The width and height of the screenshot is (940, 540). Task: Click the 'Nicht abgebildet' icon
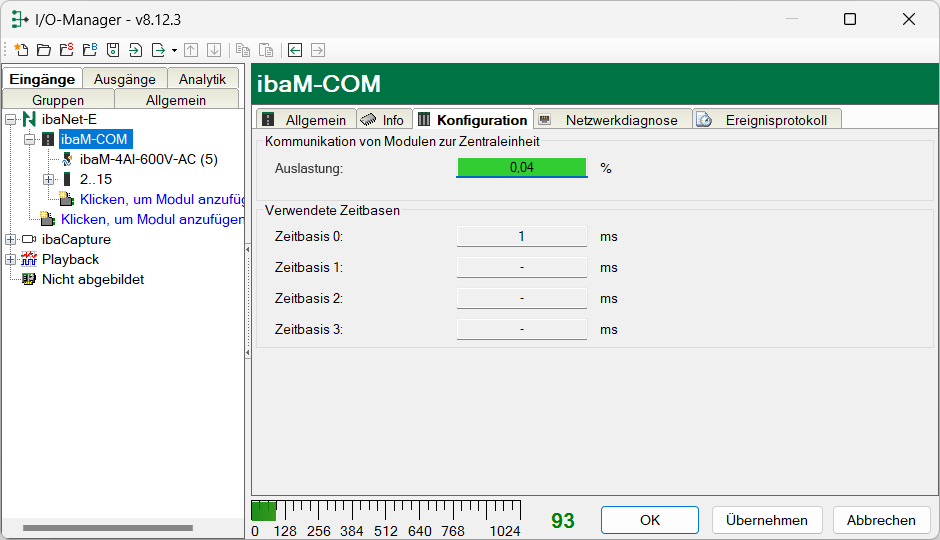point(29,279)
